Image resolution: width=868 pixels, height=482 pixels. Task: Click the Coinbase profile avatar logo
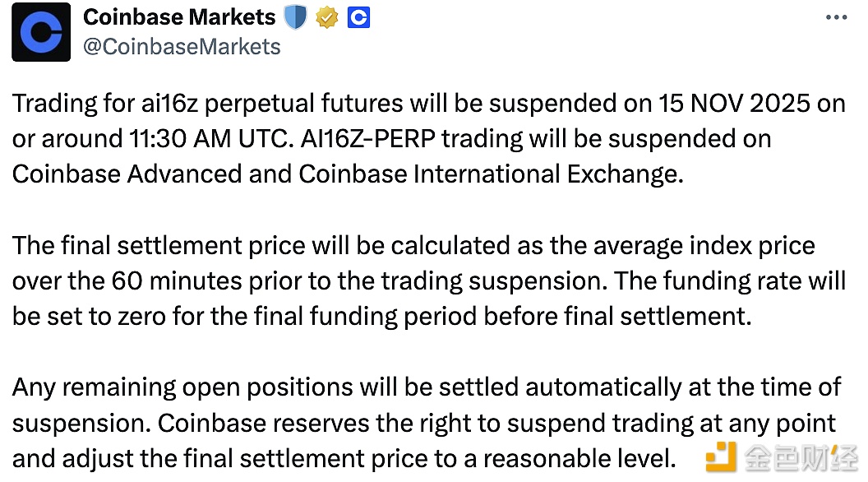click(x=42, y=31)
